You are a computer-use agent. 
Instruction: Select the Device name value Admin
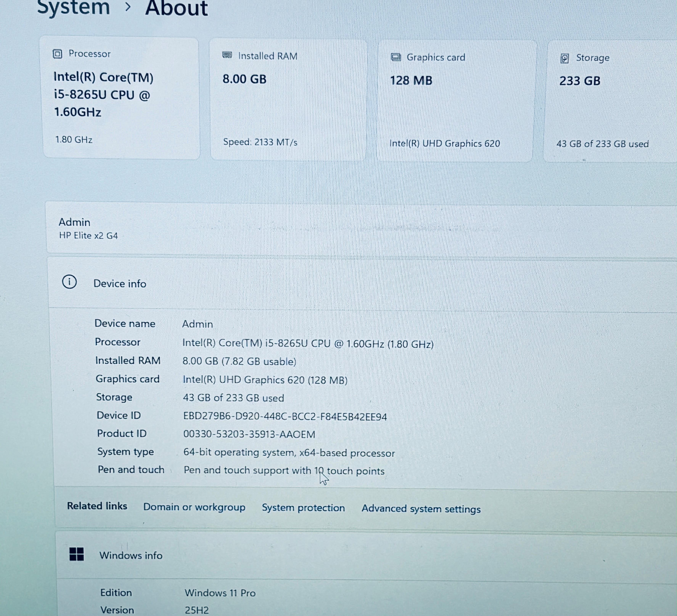197,324
